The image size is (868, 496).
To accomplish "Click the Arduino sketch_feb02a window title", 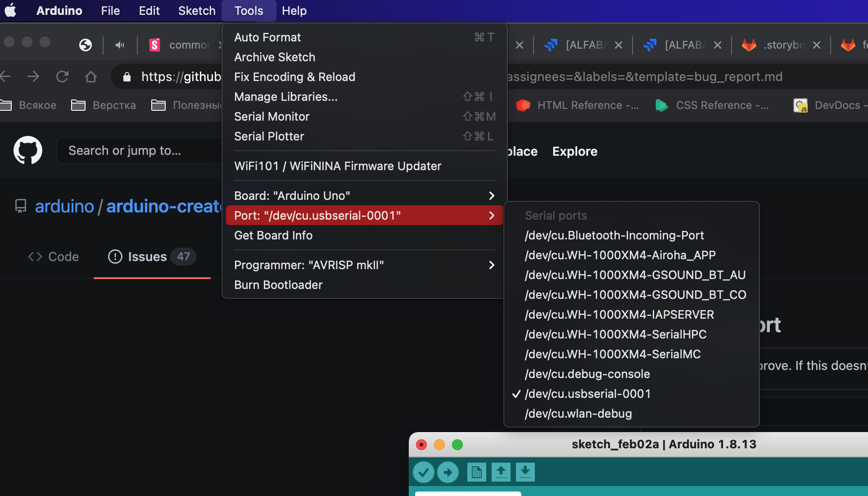I will 664,444.
